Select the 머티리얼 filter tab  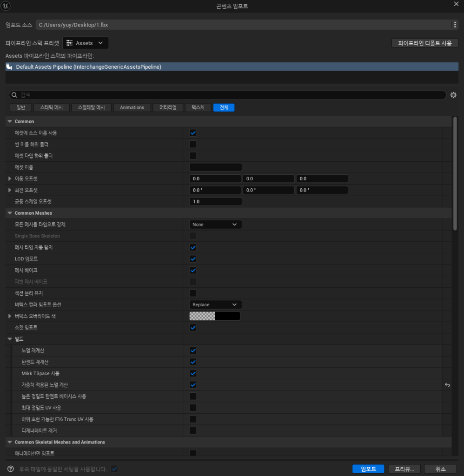click(x=168, y=107)
